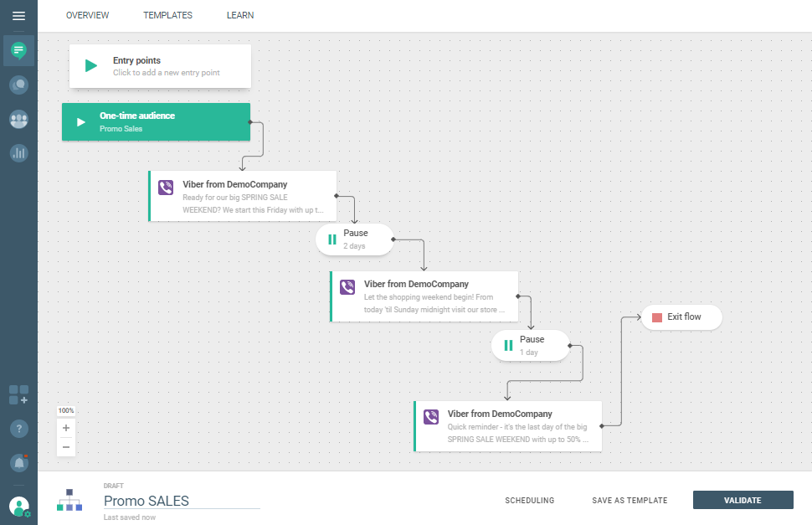Zoom in with the plus button
812x525 pixels.
(x=66, y=428)
